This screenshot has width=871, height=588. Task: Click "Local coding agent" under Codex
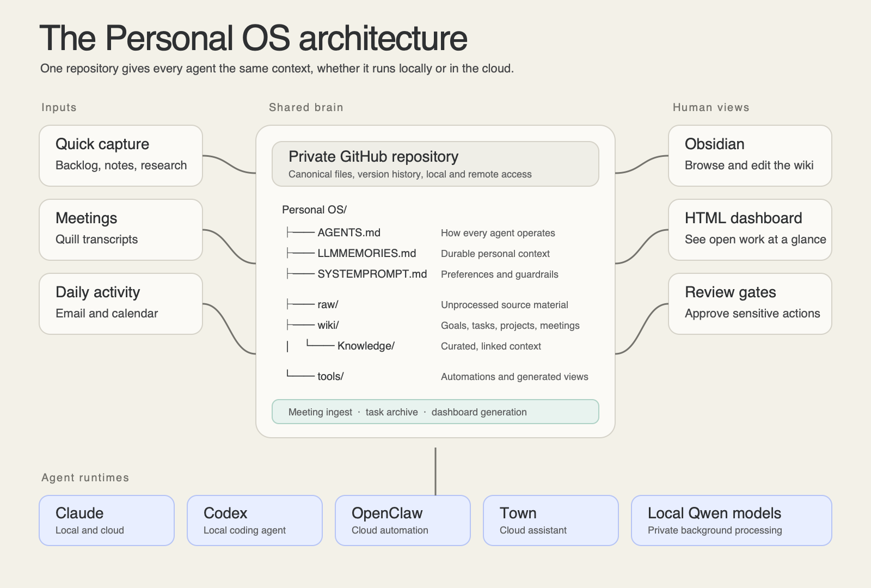[x=244, y=530]
